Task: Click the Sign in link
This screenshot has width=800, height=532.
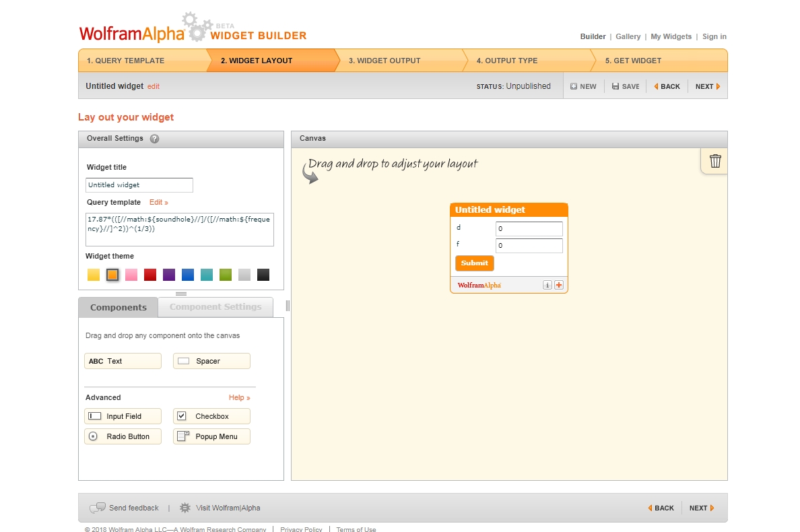Action: pyautogui.click(x=714, y=37)
